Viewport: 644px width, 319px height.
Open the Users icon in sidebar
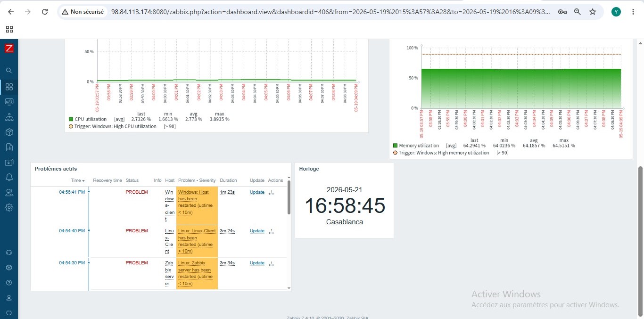9,192
